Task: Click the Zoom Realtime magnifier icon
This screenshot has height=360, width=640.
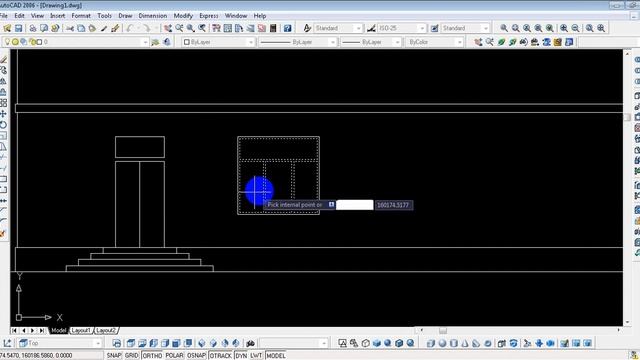Action: pyautogui.click(x=179, y=28)
